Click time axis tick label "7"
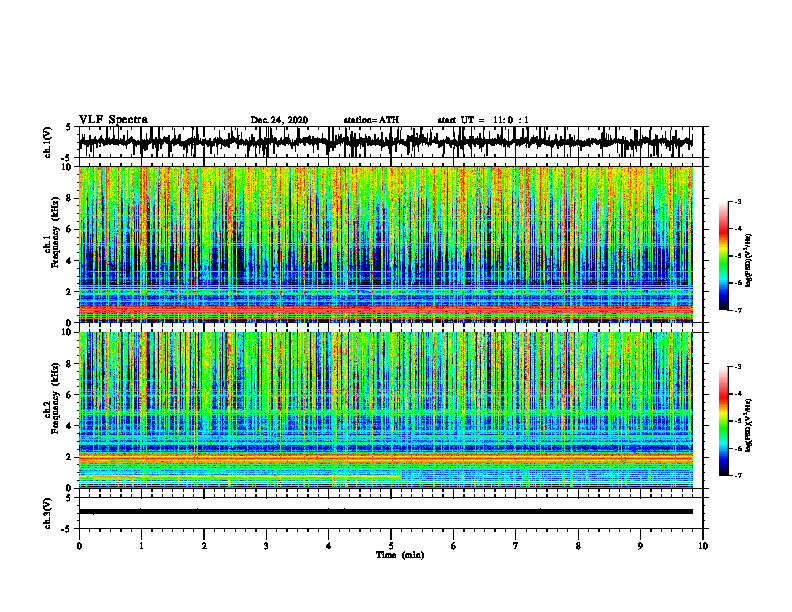Screen dimensions: 792x612 [516, 546]
